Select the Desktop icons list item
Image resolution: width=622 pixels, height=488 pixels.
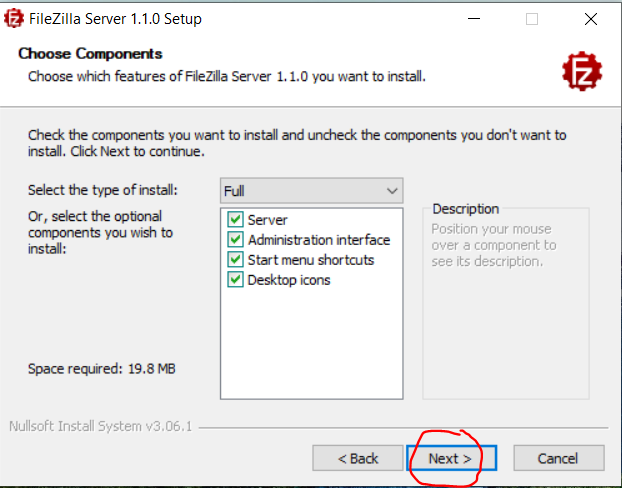[289, 280]
